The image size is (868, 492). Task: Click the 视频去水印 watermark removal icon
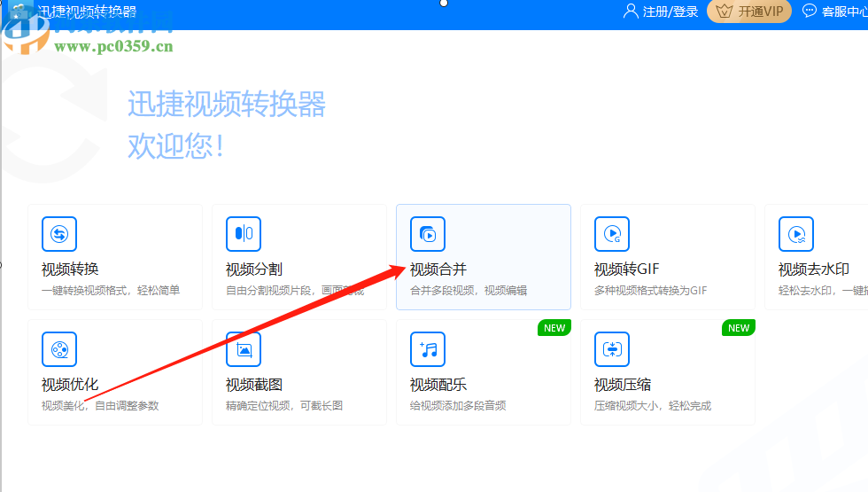pyautogui.click(x=796, y=234)
